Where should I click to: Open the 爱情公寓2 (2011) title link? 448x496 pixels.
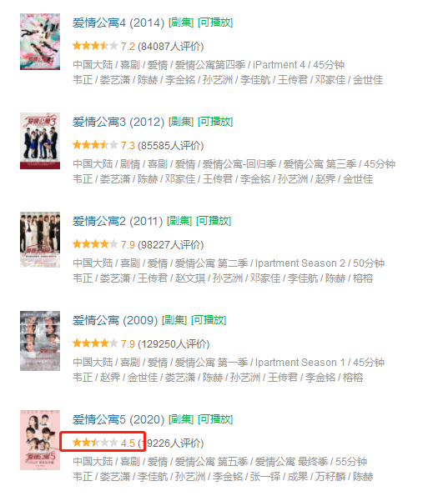(x=118, y=221)
